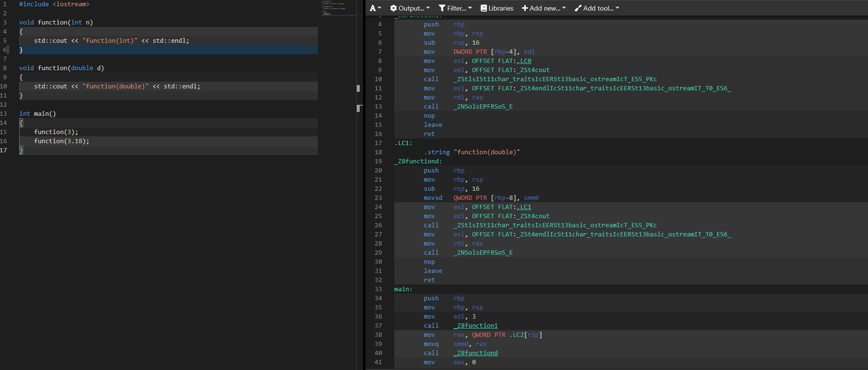Follow the .LC1 label link in assembly
Screen dimensions: 868x370
524,207
